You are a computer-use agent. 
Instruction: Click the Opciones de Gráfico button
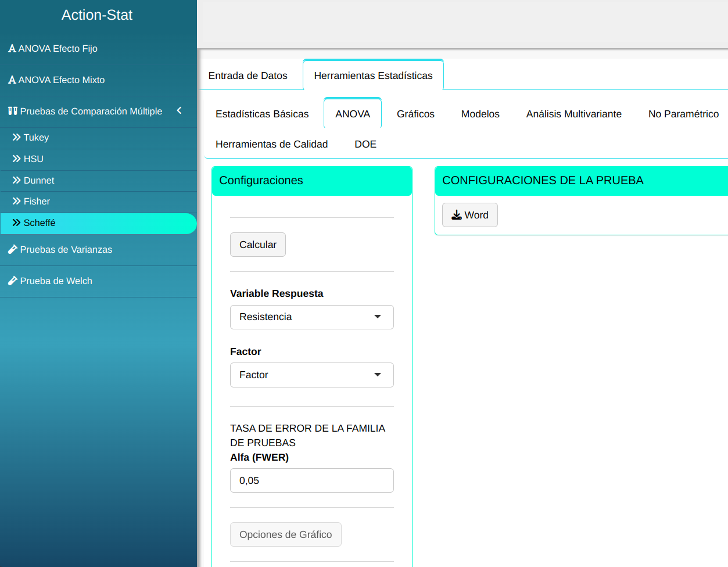click(x=285, y=534)
